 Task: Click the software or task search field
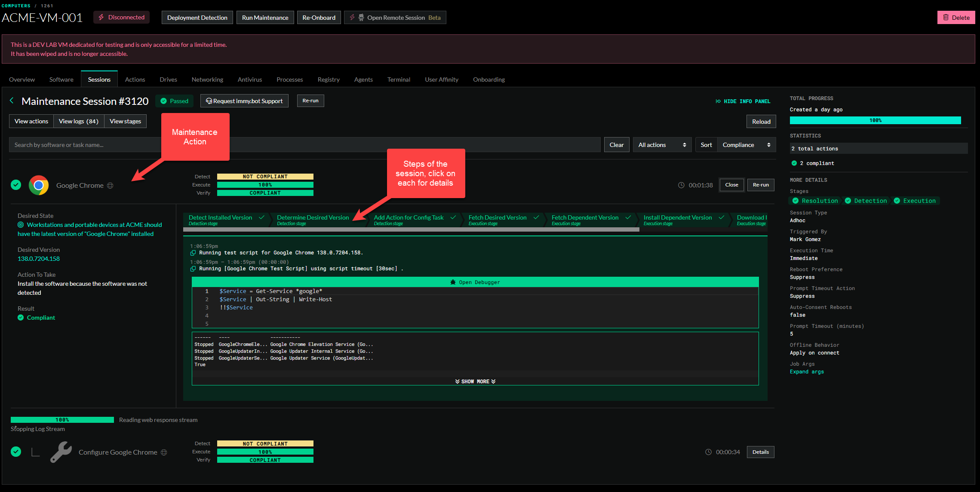coord(86,145)
